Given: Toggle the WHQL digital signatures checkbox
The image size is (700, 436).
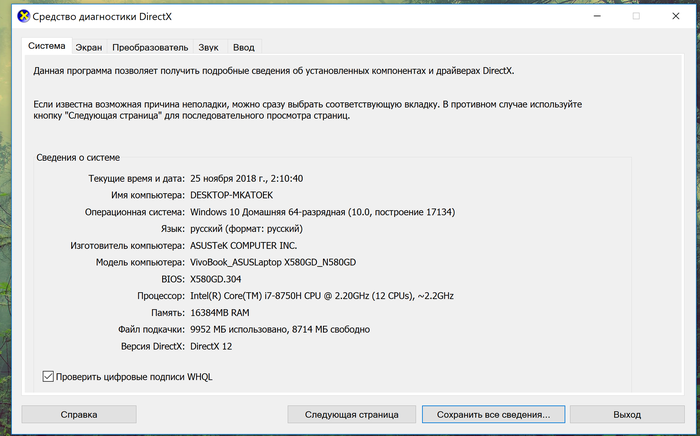Looking at the screenshot, I should click(x=49, y=376).
